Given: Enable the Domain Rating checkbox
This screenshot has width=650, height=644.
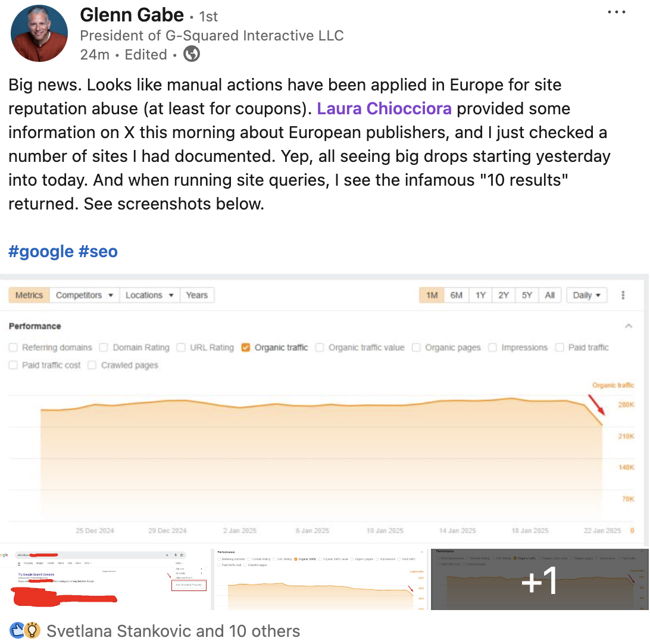Looking at the screenshot, I should pyautogui.click(x=104, y=347).
